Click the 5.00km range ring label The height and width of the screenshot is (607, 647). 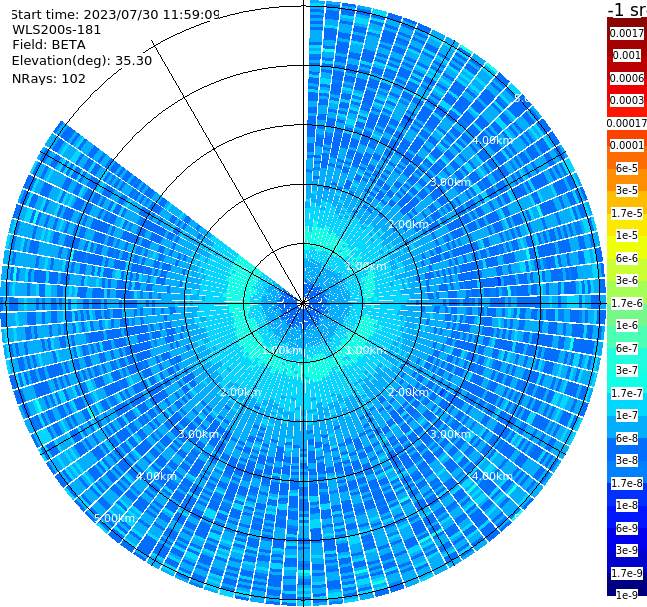[x=114, y=518]
